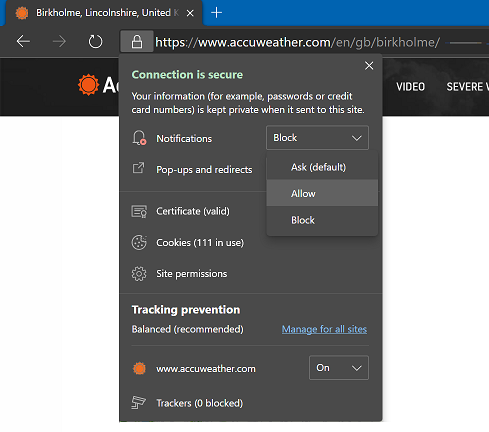
Task: Open the Notifications Block dropdown
Action: [317, 138]
